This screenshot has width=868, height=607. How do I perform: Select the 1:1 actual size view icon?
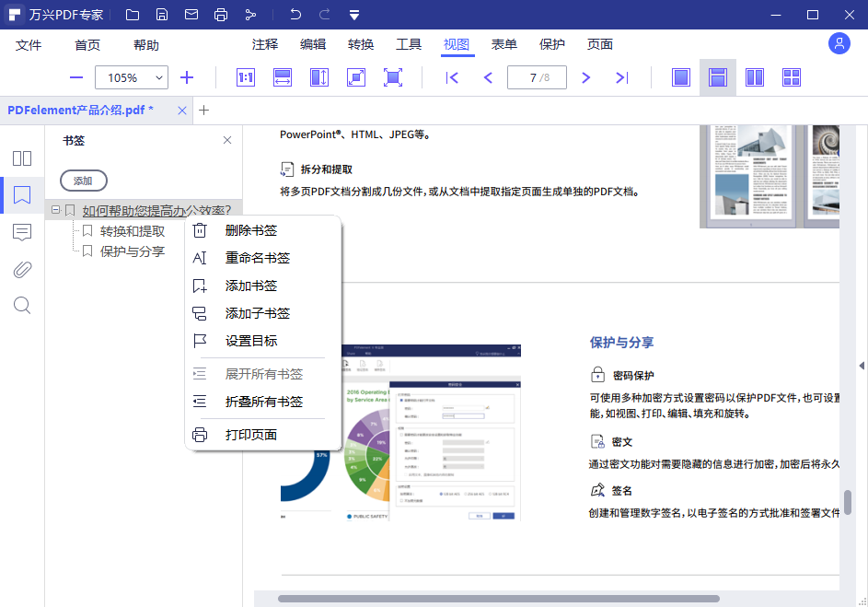coord(245,77)
